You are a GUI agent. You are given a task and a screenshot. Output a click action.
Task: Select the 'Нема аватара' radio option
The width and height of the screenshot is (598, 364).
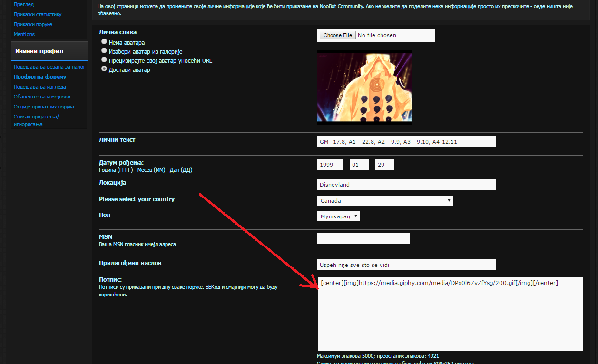point(104,42)
